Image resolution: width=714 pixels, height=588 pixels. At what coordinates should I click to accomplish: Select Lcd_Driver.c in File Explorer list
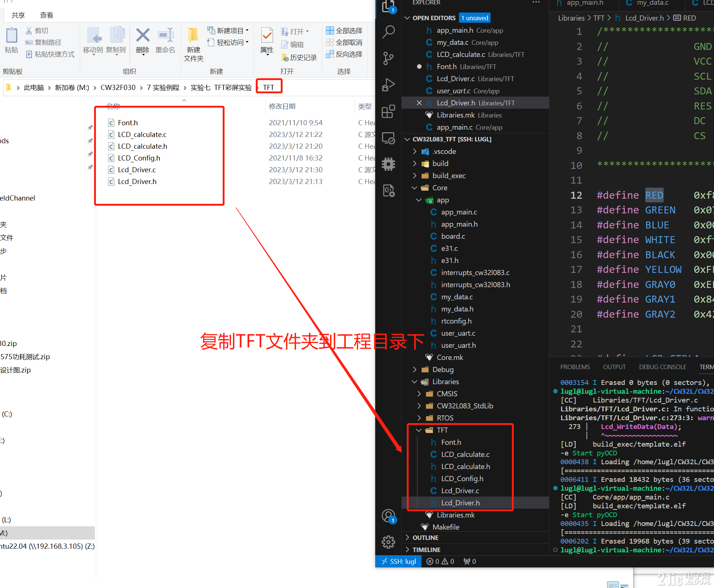(137, 170)
